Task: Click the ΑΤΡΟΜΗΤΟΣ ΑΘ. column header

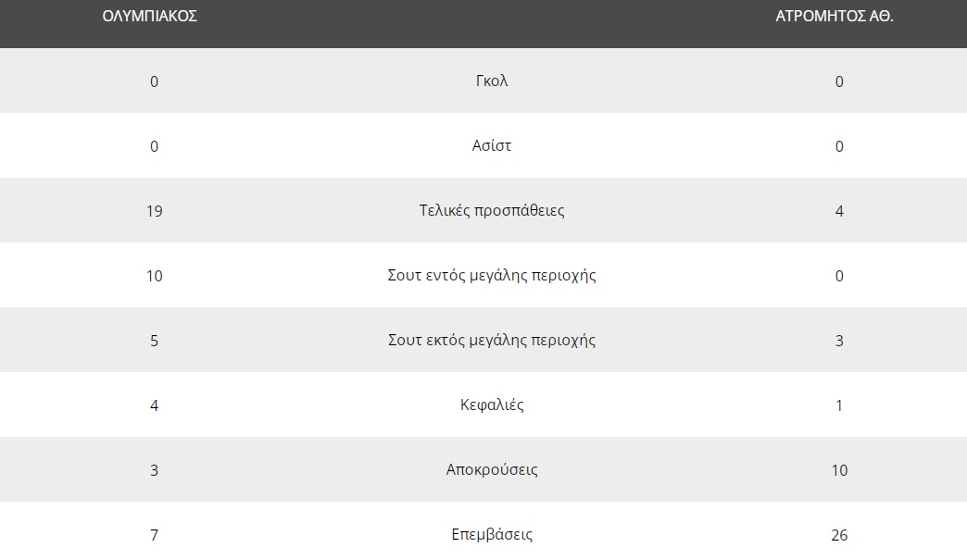Action: tap(834, 17)
